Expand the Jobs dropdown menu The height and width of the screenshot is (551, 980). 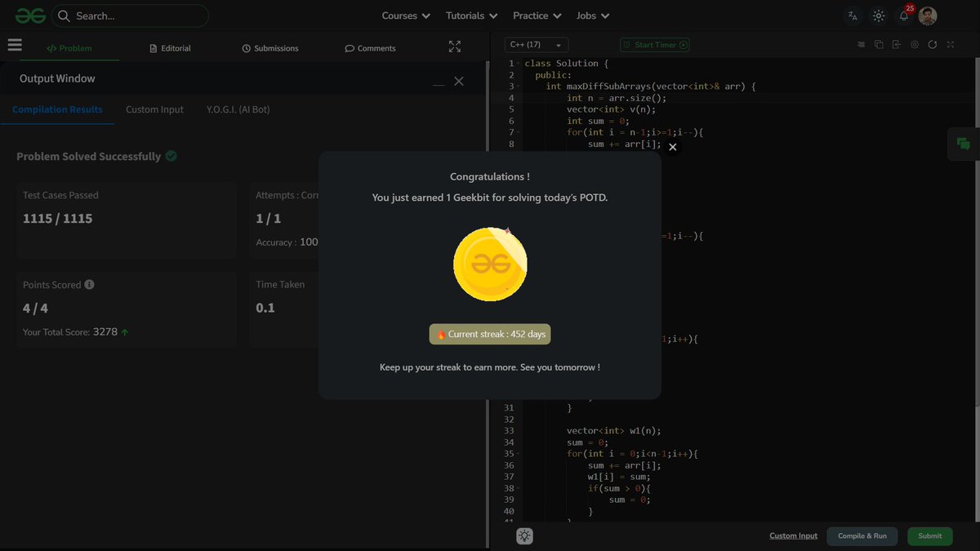[x=592, y=16]
